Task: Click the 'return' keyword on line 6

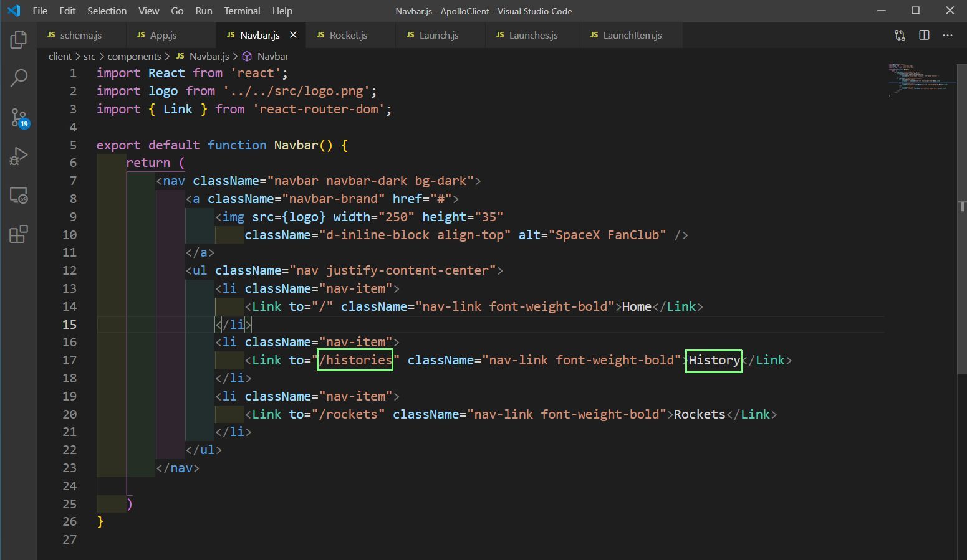Action: 148,163
